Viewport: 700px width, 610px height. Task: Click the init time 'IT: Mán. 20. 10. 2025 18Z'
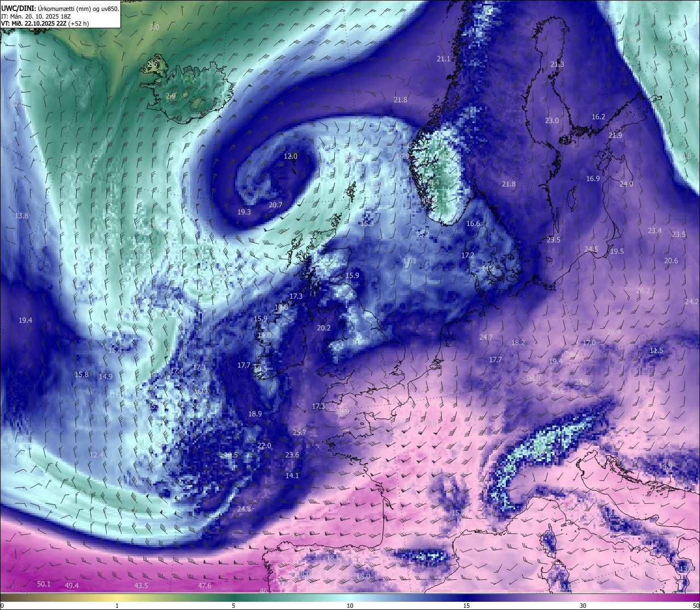click(36, 16)
